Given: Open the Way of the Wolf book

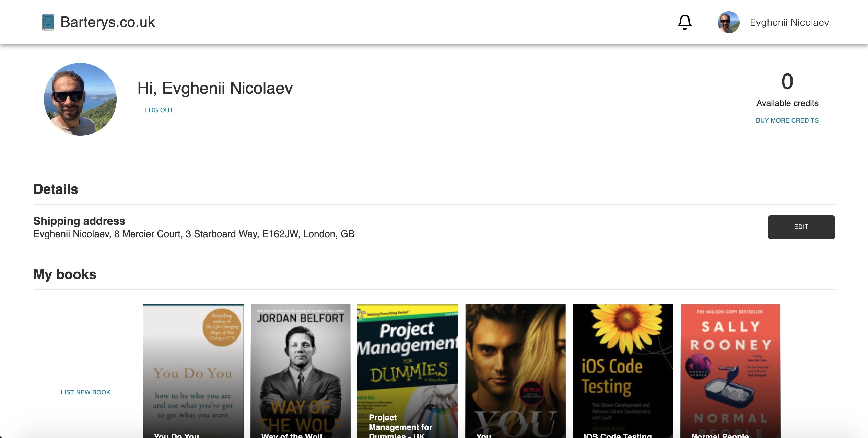Looking at the screenshot, I should tap(301, 371).
